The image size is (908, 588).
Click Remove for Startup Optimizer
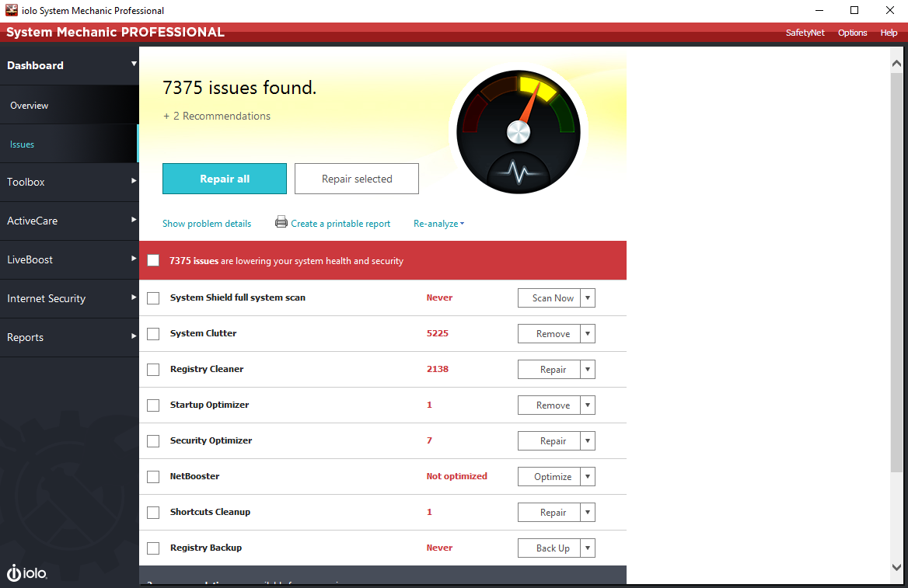[x=549, y=405]
